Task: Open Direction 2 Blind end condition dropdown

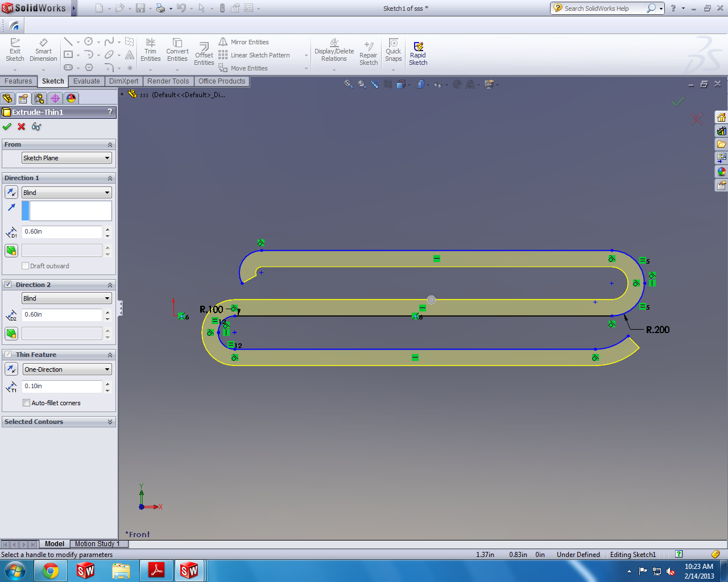Action: (67, 298)
